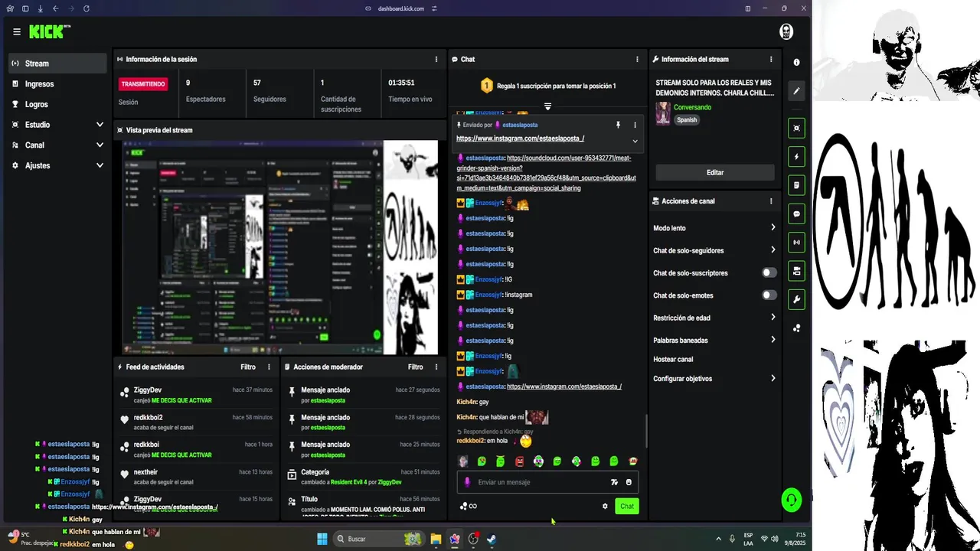Click the Editar button
This screenshot has height=551, width=980.
714,172
